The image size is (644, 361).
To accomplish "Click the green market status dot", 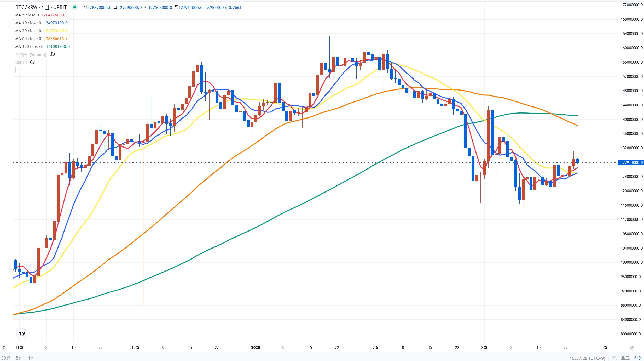I will 75,7.
